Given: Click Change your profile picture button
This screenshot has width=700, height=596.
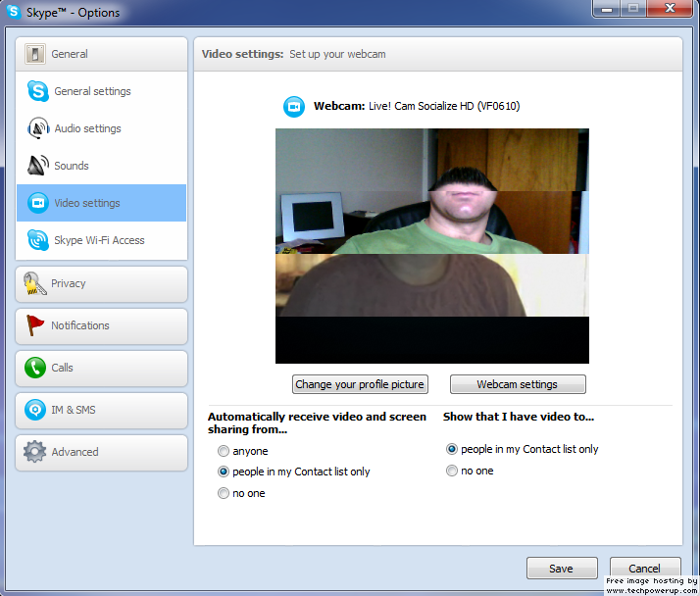Looking at the screenshot, I should pos(360,384).
